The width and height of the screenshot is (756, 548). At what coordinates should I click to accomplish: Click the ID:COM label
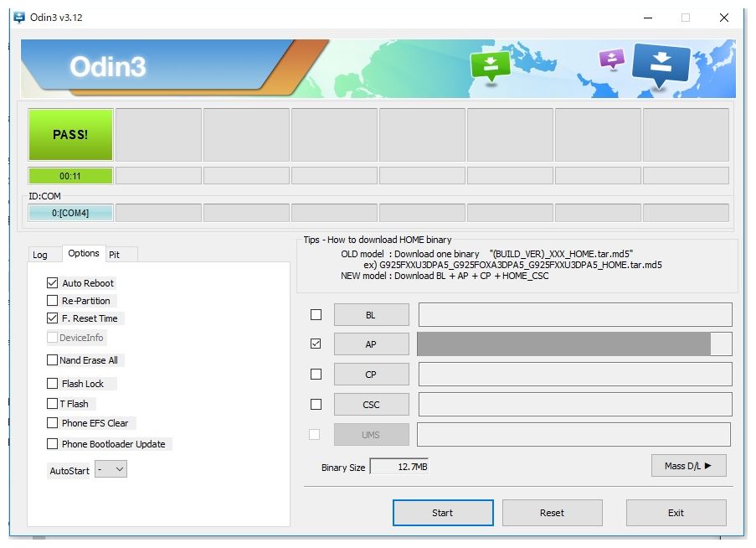click(45, 196)
